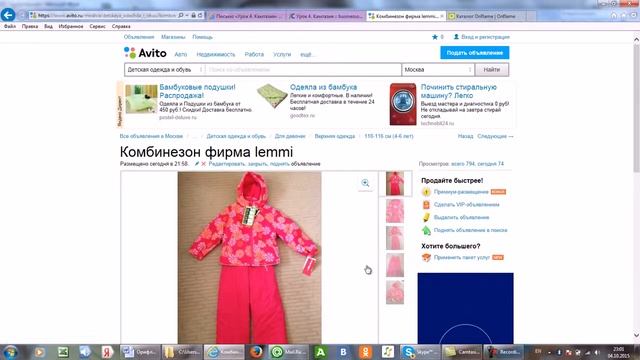Viewport: 640px width, 360px height.
Task: Open VKontakte icon on the taskbar
Action: [x=343, y=352]
